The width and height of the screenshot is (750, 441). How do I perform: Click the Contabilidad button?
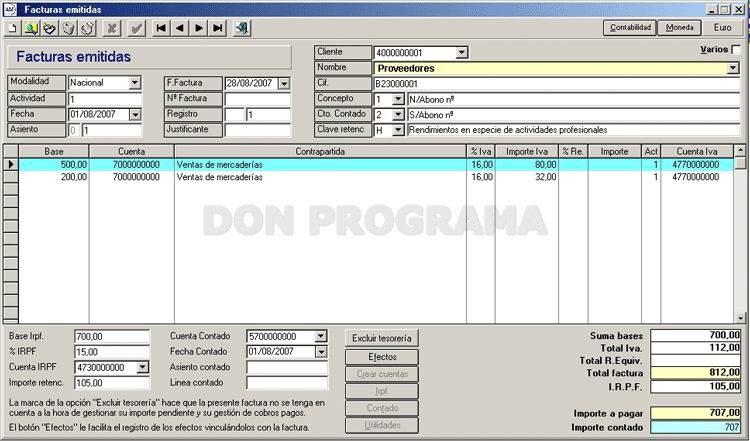[x=630, y=28]
